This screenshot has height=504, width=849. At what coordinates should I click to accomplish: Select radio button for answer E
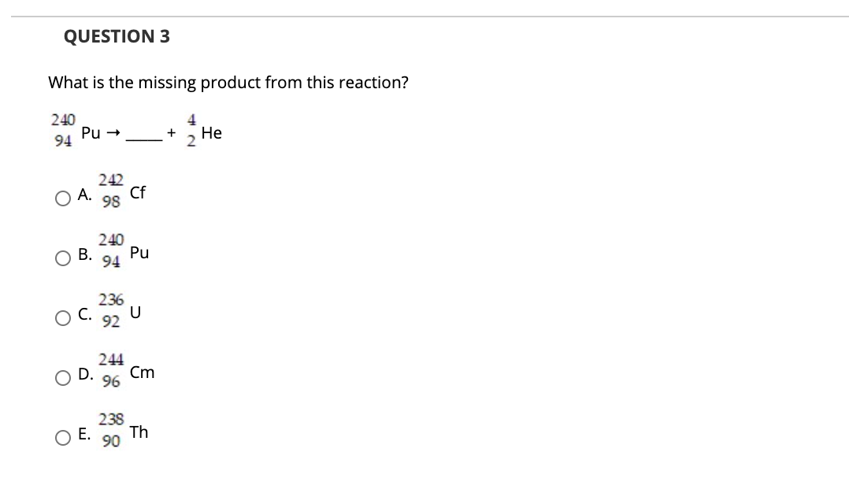point(61,439)
